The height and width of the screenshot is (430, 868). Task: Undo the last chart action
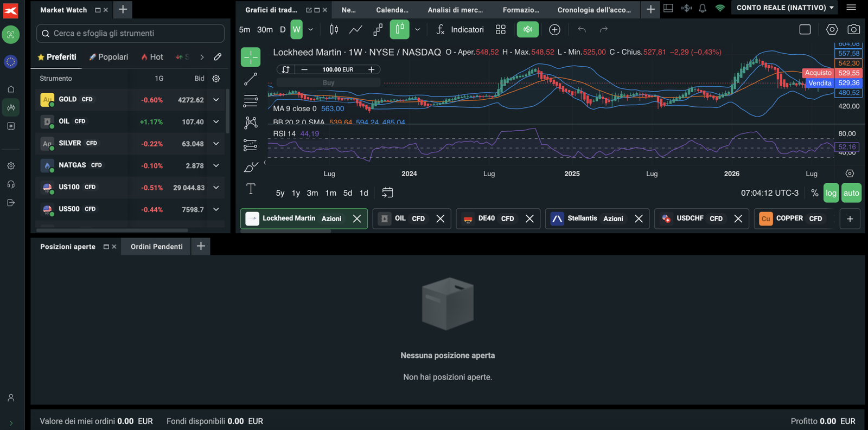pyautogui.click(x=582, y=30)
